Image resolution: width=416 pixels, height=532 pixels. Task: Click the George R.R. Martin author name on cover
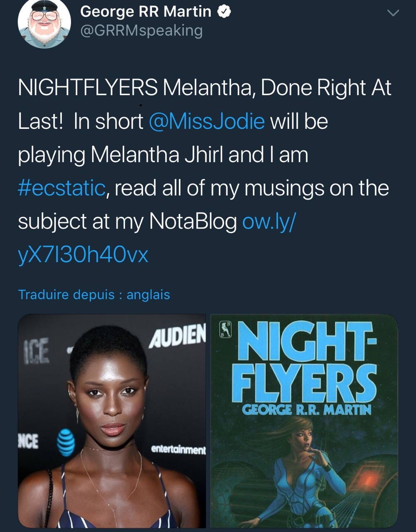pyautogui.click(x=306, y=411)
